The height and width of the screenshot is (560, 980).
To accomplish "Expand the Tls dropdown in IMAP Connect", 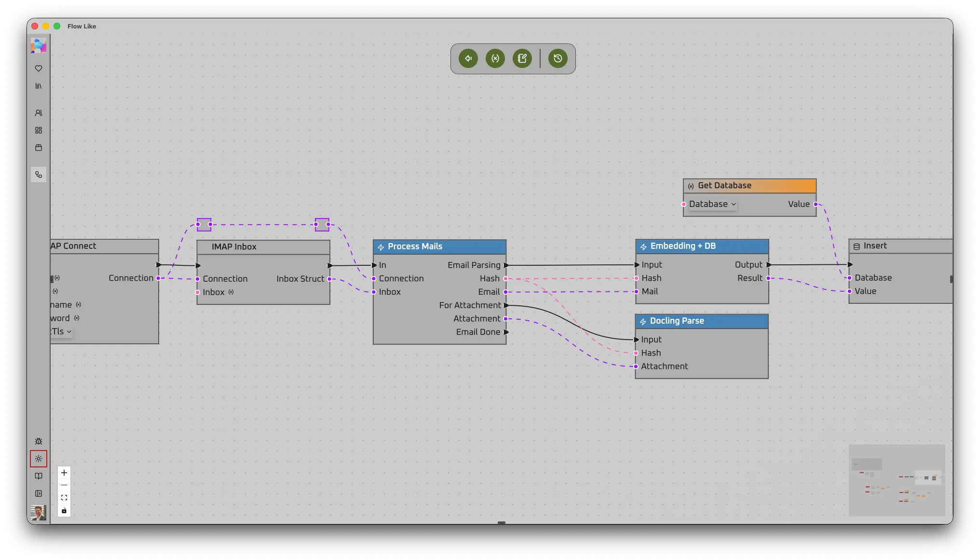I will (62, 331).
